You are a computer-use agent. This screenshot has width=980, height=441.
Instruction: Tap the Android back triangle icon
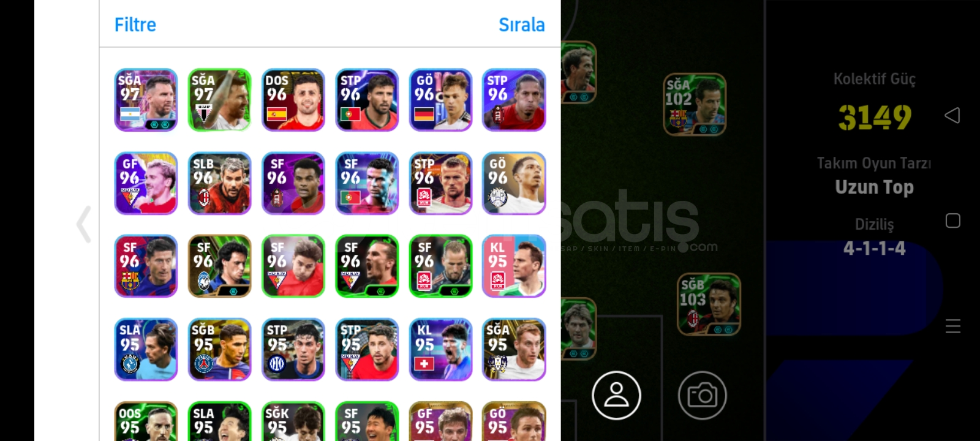point(952,115)
